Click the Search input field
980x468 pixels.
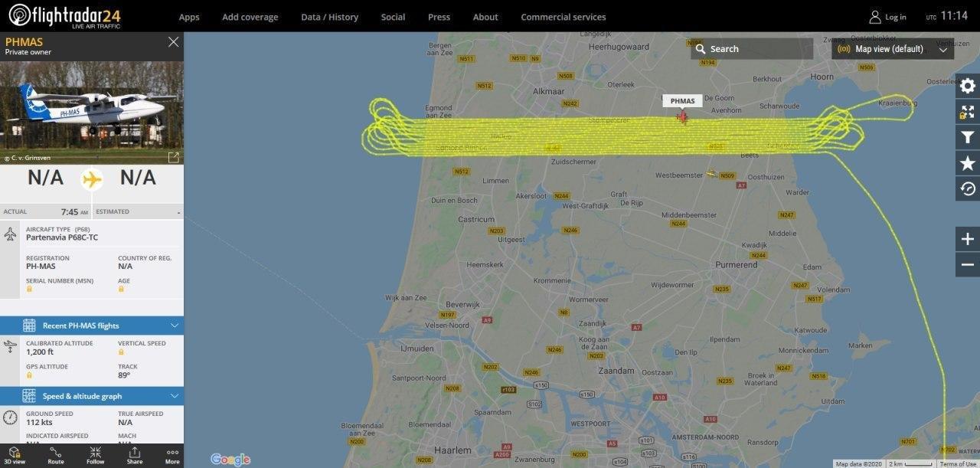[x=752, y=49]
